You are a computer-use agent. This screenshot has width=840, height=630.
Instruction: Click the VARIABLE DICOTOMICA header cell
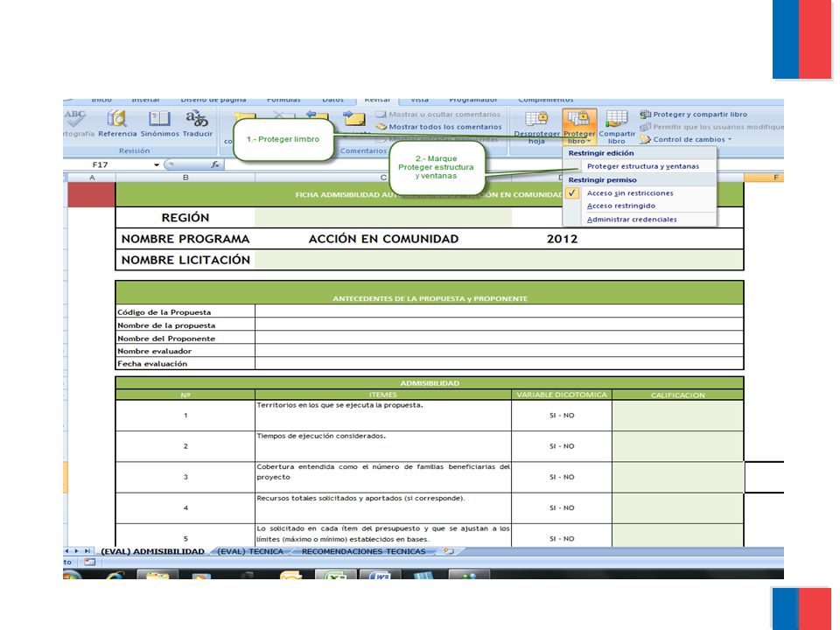pos(562,395)
